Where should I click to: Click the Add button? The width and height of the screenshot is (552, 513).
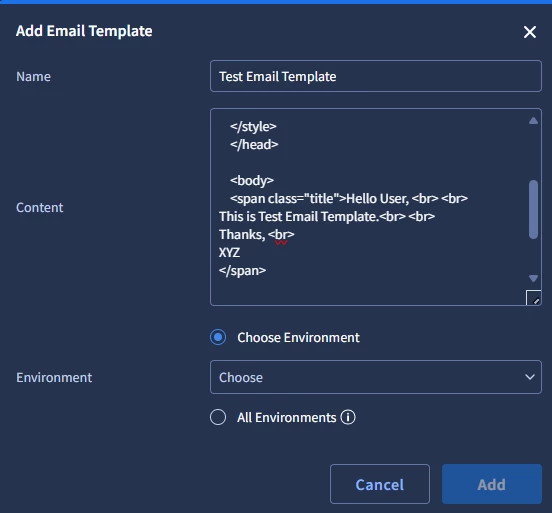[491, 484]
